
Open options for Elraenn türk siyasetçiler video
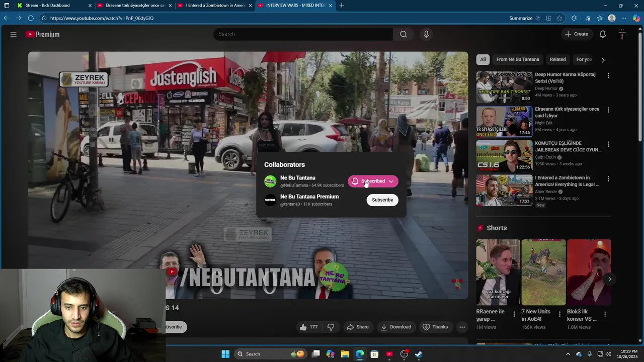(608, 110)
